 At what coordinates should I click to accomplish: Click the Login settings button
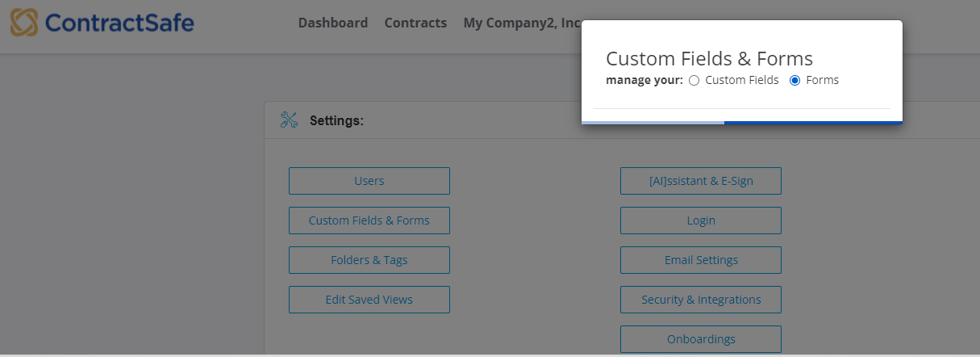coord(701,220)
